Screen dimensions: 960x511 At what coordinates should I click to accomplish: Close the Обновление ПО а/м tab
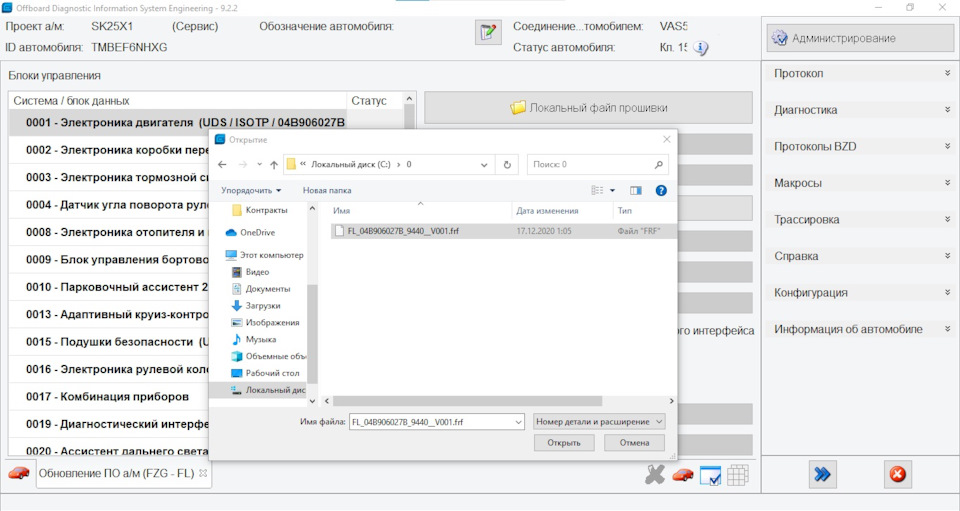tap(203, 473)
